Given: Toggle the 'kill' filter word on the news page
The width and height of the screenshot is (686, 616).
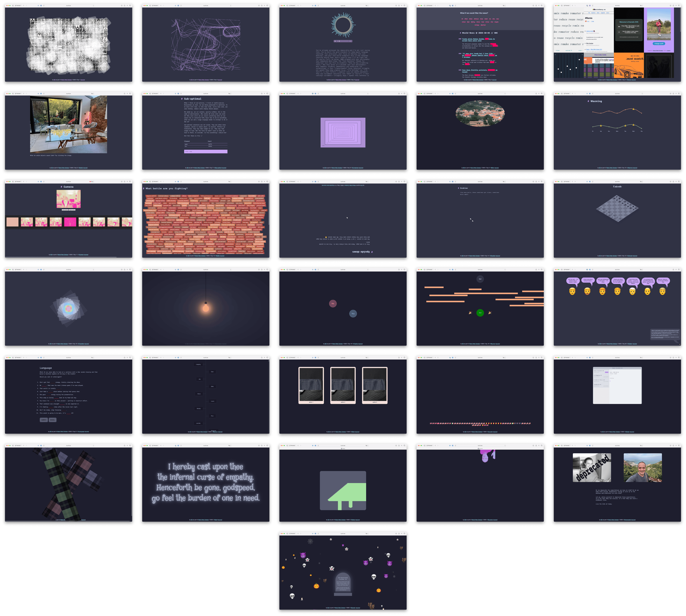Looking at the screenshot, I should (x=462, y=19).
